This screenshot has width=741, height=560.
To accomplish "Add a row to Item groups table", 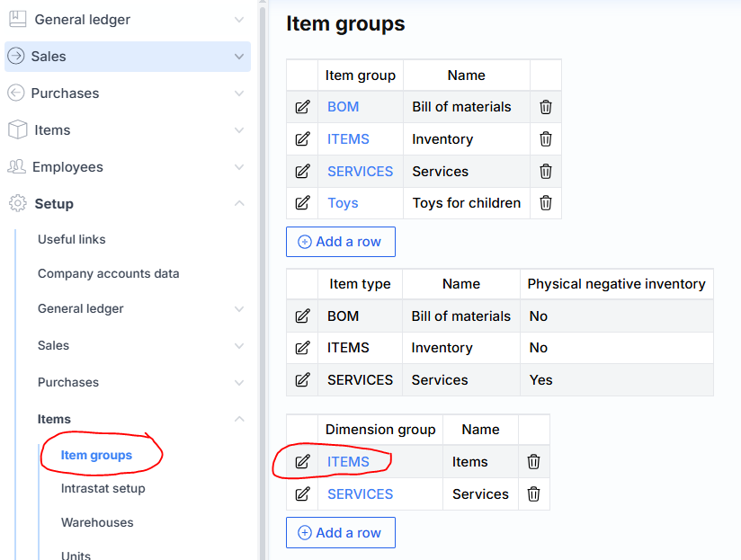I will [x=340, y=242].
